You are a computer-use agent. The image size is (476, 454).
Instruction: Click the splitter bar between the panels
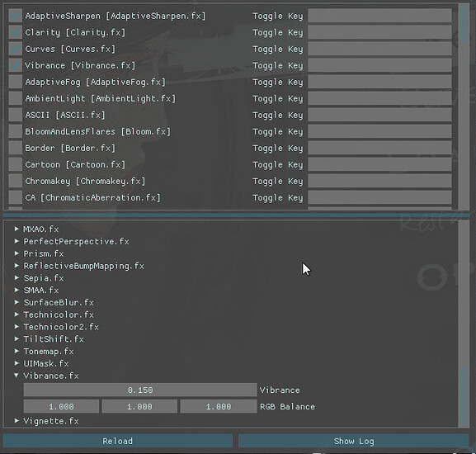click(236, 215)
